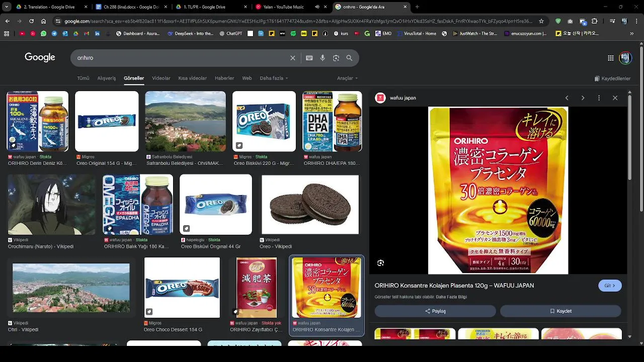Start voice search with the microphone icon
Screen dimensions: 644x362
(323, 58)
